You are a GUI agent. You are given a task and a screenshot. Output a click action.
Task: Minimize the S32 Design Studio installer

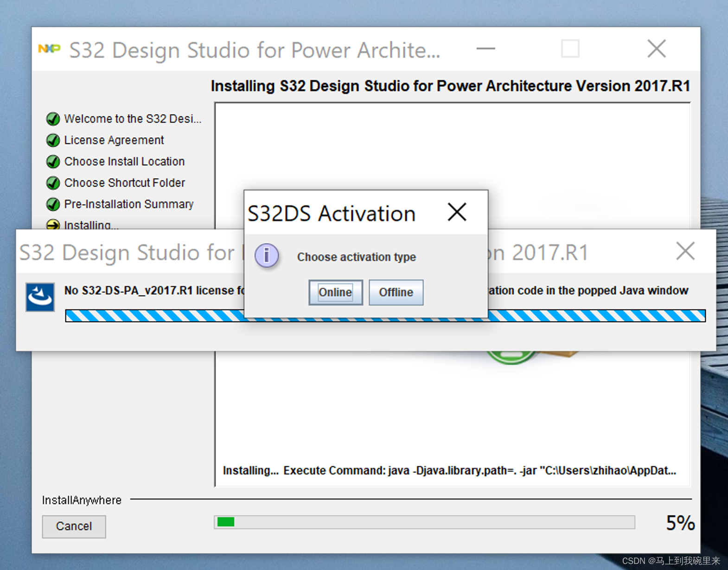pos(485,49)
